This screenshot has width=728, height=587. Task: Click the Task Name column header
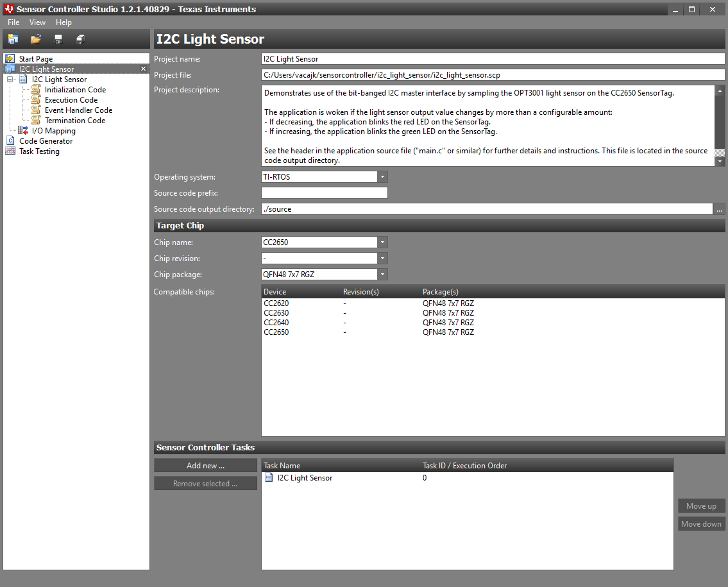[341, 465]
